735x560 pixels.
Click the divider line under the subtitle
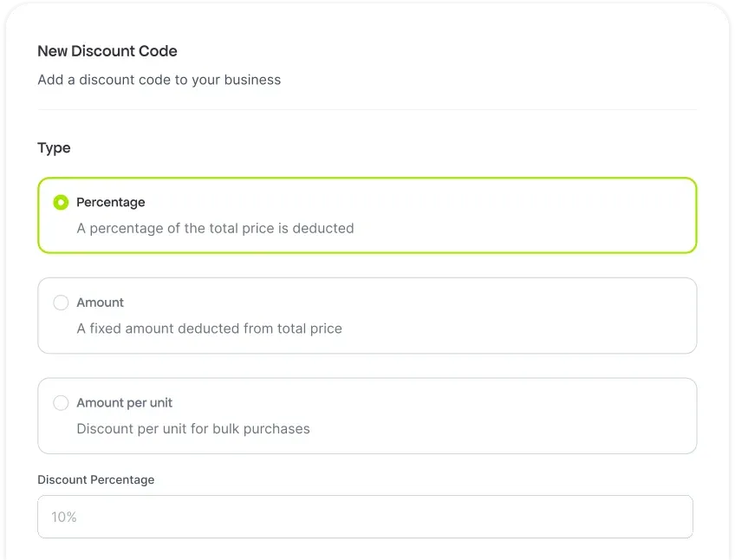(x=367, y=110)
